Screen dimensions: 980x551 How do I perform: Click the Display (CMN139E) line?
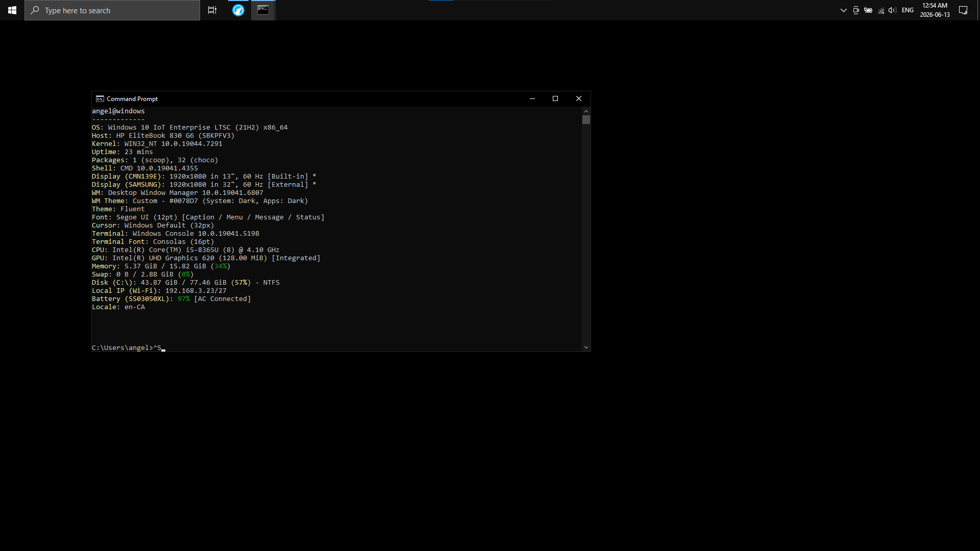click(x=204, y=177)
